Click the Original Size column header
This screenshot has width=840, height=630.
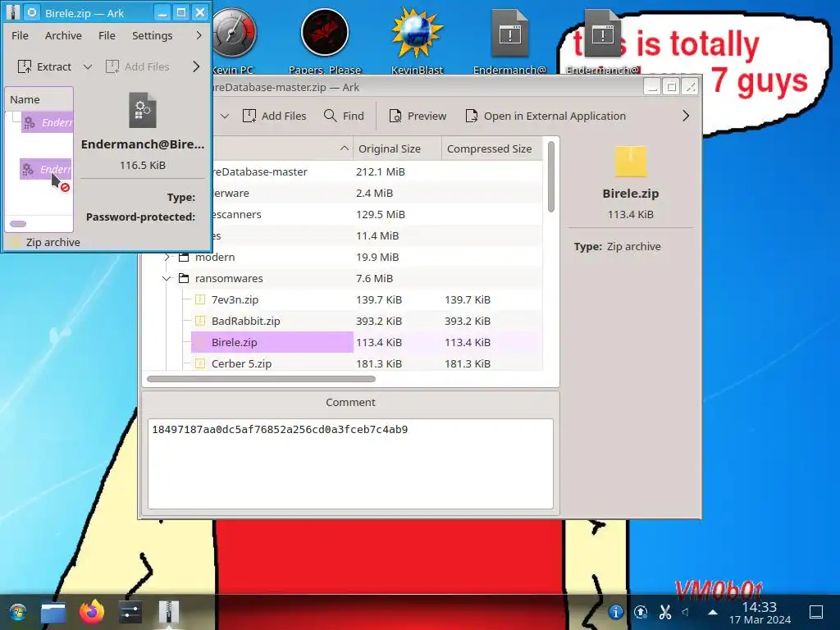(397, 149)
